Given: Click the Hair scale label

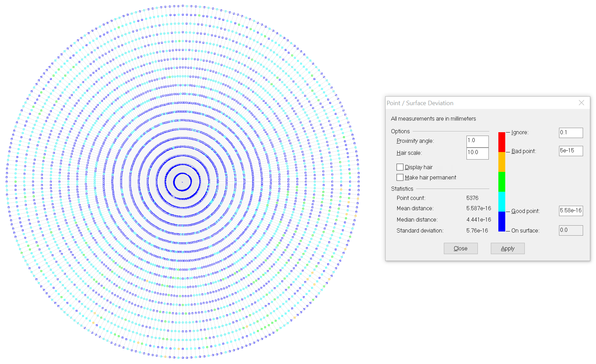Looking at the screenshot, I should [409, 153].
